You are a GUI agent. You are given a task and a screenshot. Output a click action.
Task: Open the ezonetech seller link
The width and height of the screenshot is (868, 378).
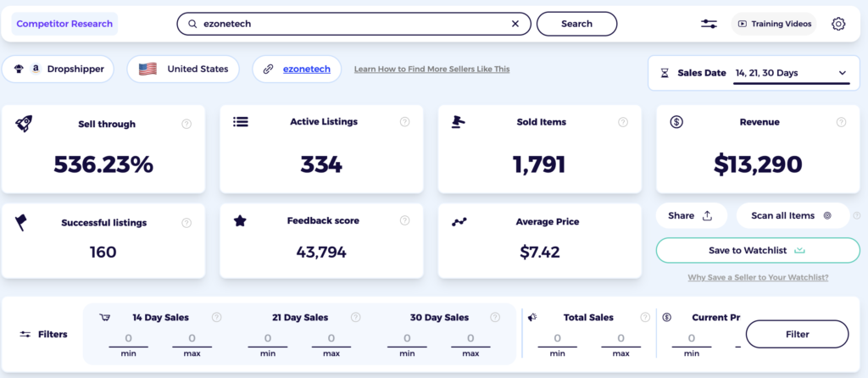(307, 69)
